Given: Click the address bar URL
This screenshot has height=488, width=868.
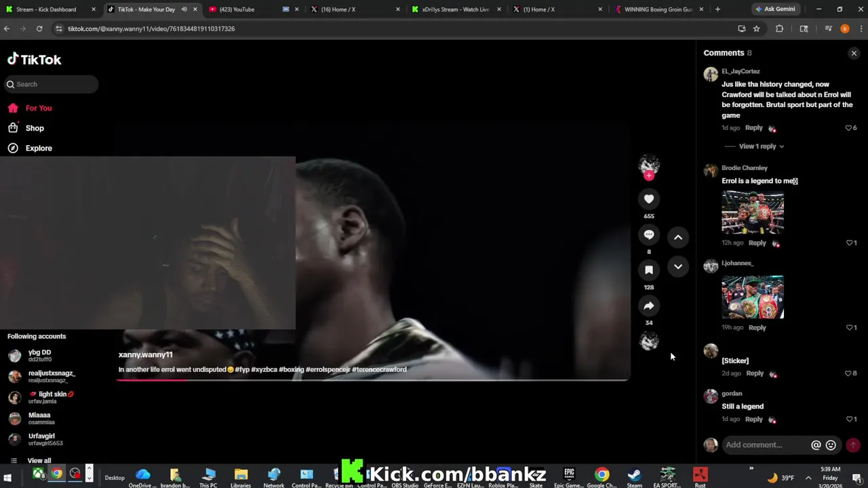Looking at the screenshot, I should click(x=151, y=28).
